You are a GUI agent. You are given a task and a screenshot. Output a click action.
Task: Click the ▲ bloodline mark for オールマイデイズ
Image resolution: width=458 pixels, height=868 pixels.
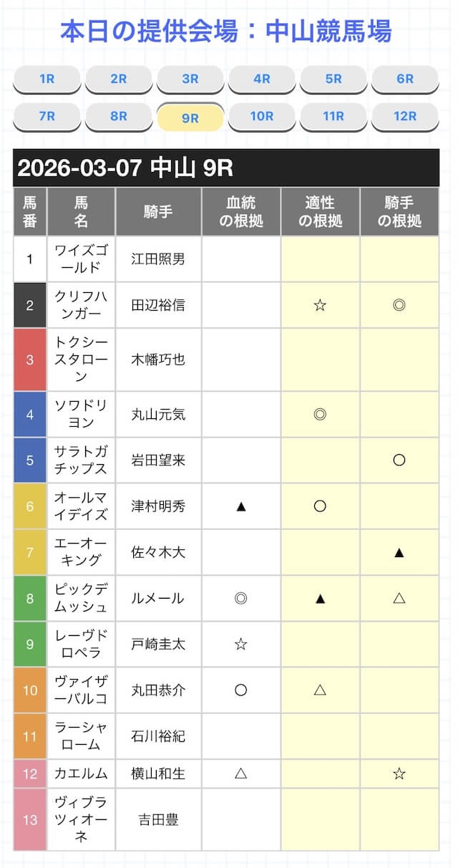pos(241,506)
